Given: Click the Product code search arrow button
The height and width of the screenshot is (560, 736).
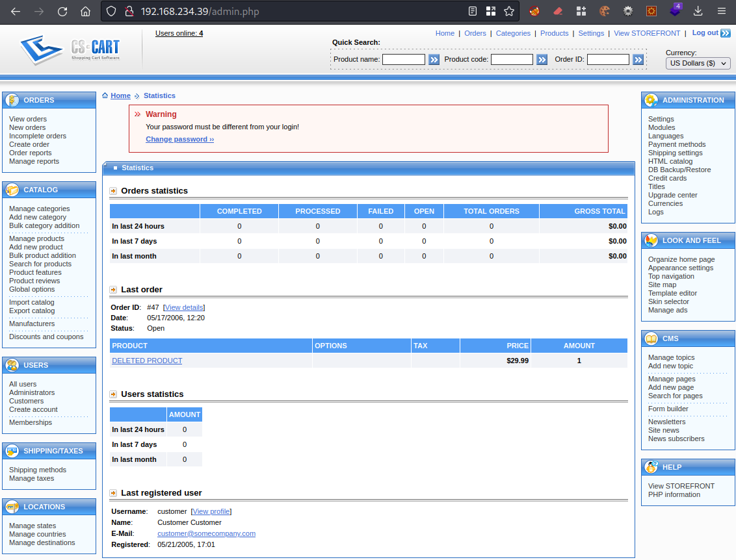Looking at the screenshot, I should [542, 60].
